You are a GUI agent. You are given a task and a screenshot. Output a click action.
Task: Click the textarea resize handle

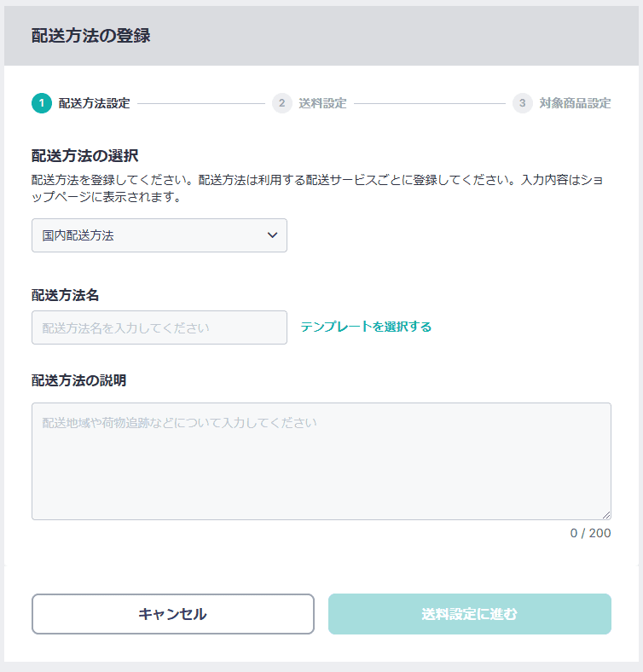tap(606, 515)
